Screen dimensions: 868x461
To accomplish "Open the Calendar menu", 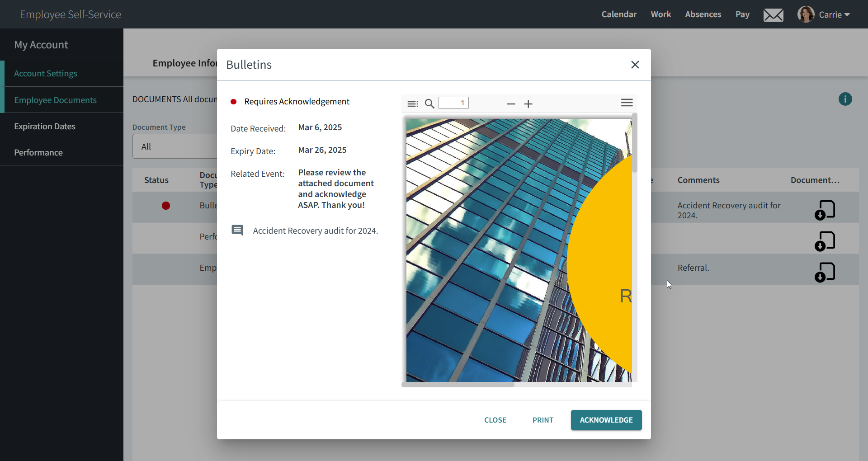I will tap(618, 14).
